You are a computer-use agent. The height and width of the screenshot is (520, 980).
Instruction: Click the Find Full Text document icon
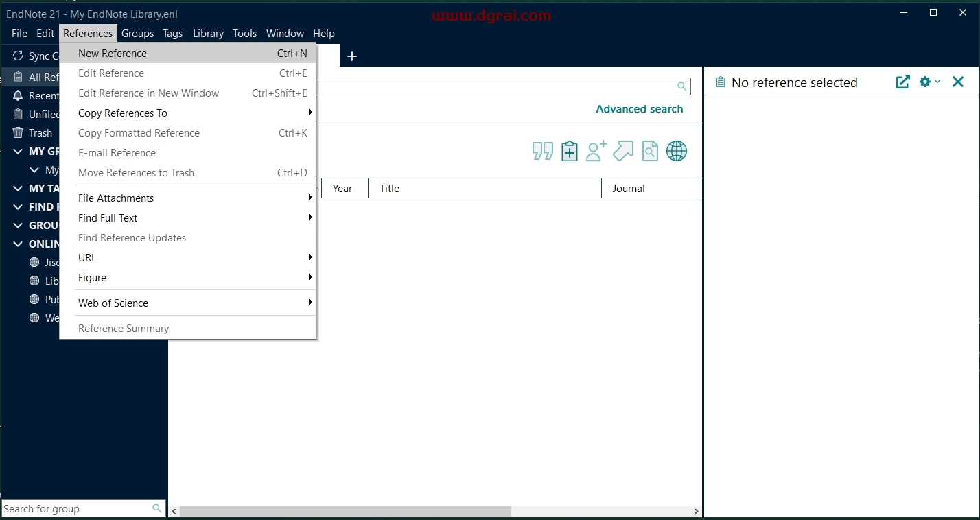[x=650, y=151]
